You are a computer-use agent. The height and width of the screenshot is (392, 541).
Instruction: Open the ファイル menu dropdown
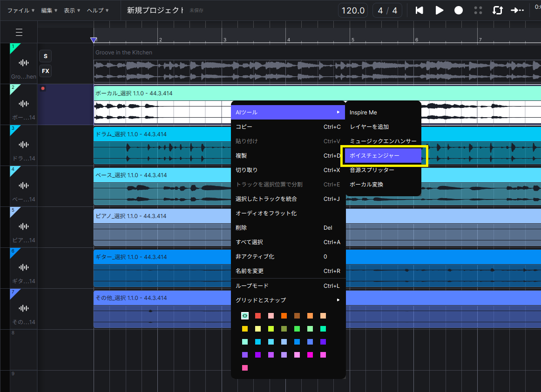click(x=20, y=10)
